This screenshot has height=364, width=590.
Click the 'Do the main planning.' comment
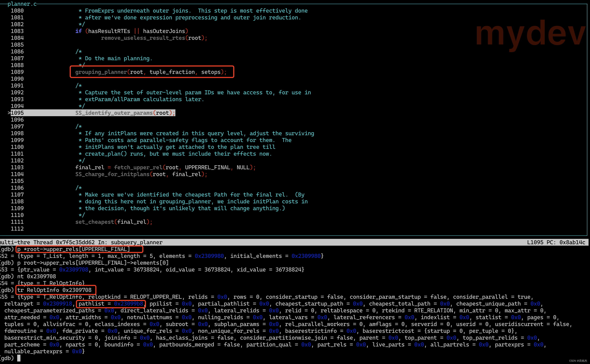point(118,58)
